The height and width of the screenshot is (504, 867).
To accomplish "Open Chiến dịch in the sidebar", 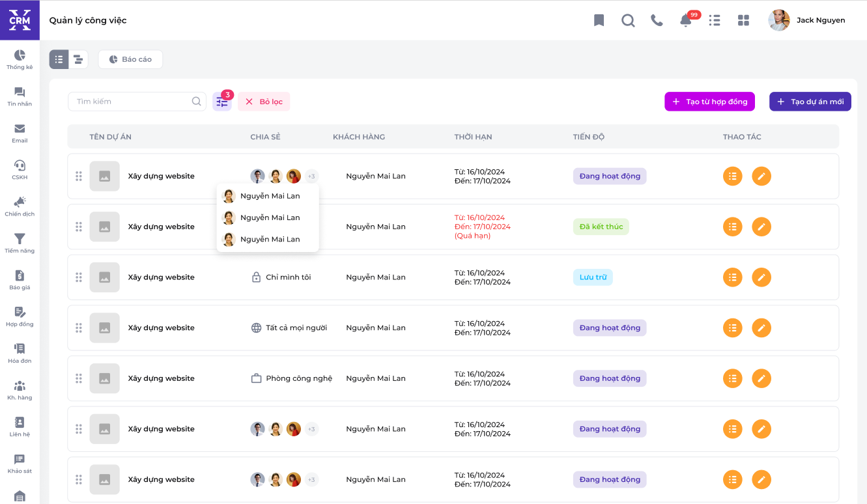I will tap(20, 206).
